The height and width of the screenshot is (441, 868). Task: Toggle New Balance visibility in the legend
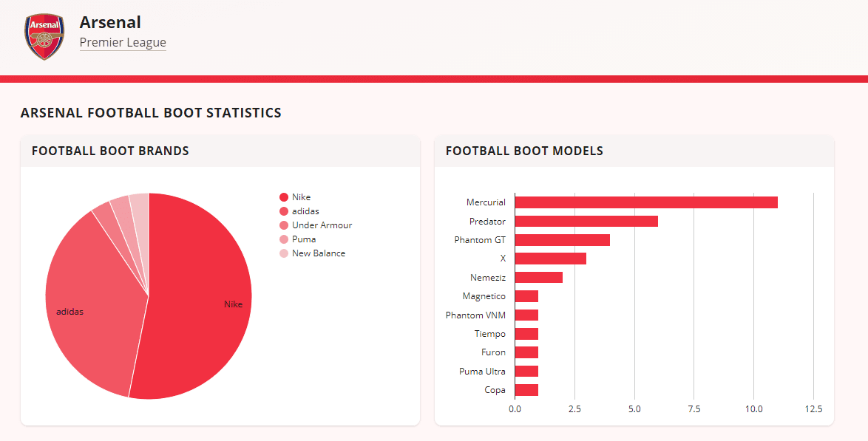click(318, 253)
